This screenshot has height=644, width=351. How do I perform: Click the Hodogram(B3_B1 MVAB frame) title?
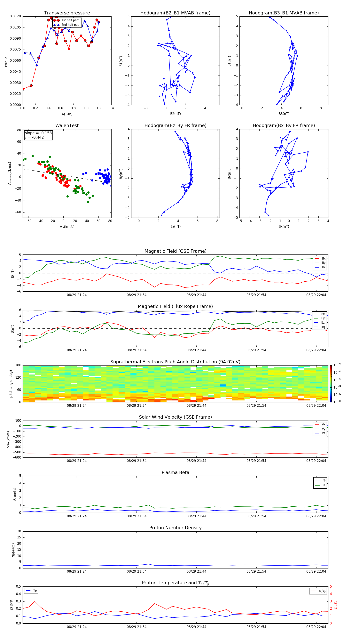(284, 13)
